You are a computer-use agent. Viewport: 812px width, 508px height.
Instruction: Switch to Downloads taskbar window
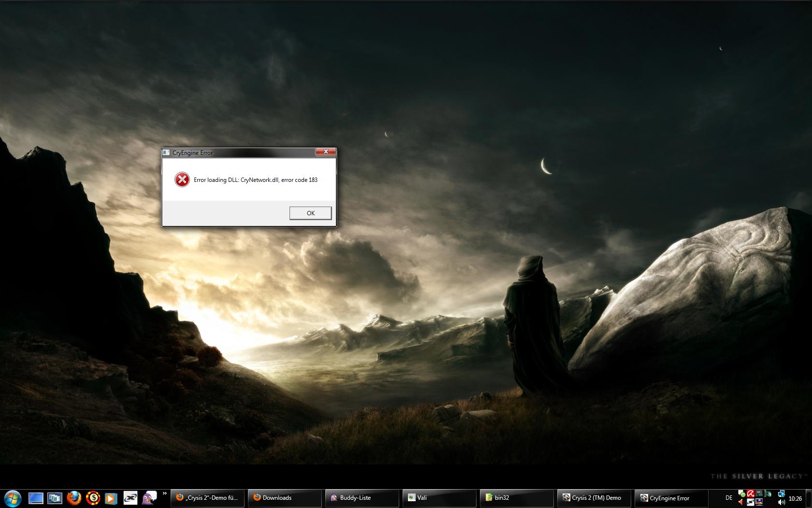coord(285,498)
